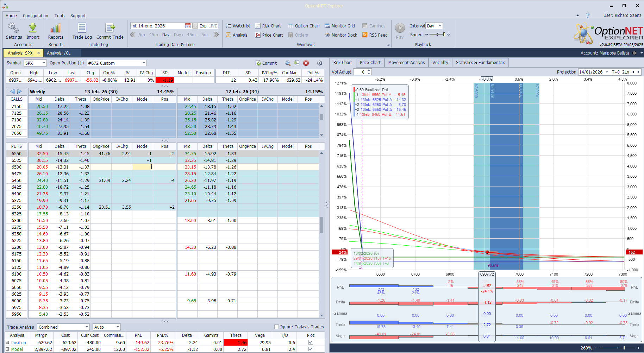Viewport: 644px width, 353px height.
Task: Open the Symbol SPX dropdown
Action: (x=44, y=63)
